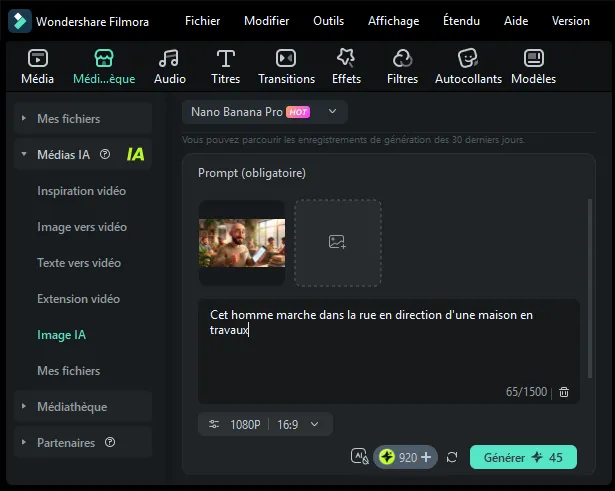Refresh the AI credits balance
The width and height of the screenshot is (615, 491).
pyautogui.click(x=452, y=457)
